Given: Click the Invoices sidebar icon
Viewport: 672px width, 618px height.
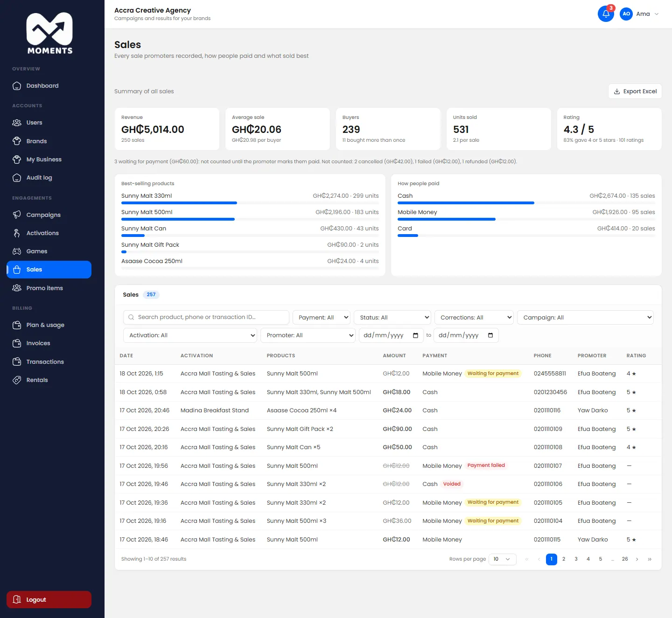Looking at the screenshot, I should (x=17, y=343).
